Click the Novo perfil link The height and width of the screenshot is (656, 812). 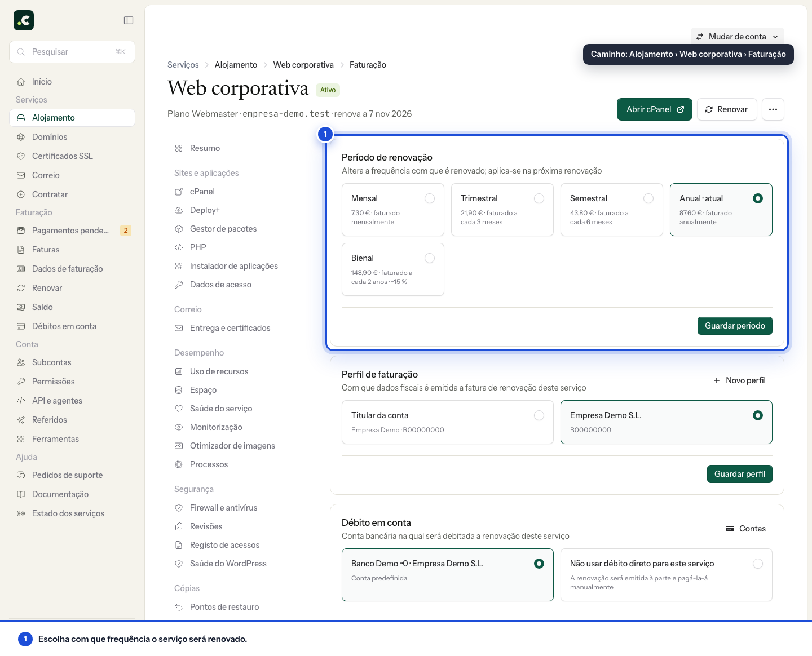(740, 380)
